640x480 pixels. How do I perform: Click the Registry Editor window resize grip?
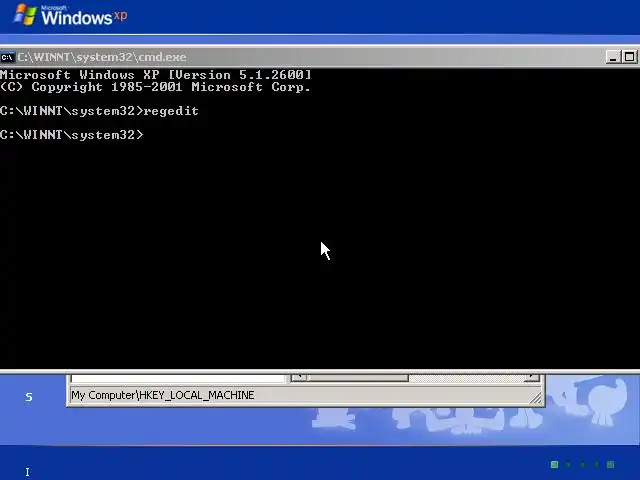[536, 398]
